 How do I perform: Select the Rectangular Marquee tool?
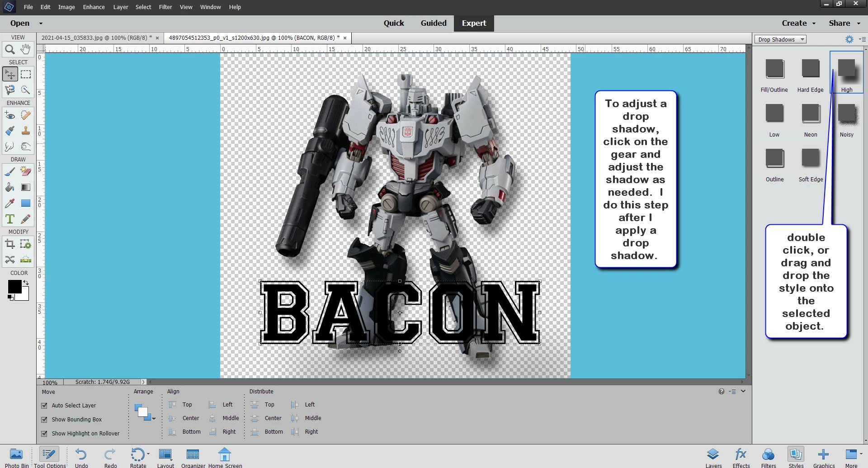[26, 74]
